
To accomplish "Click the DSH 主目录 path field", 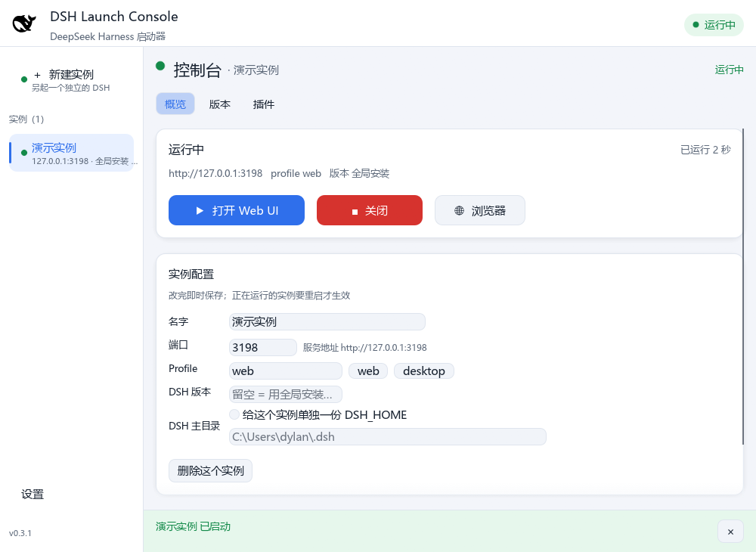I will (388, 437).
